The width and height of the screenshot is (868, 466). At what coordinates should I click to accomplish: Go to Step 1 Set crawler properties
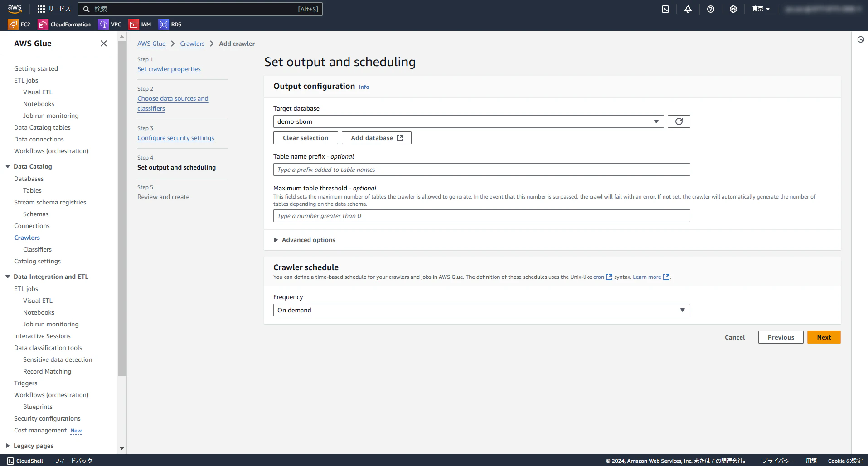coord(169,69)
